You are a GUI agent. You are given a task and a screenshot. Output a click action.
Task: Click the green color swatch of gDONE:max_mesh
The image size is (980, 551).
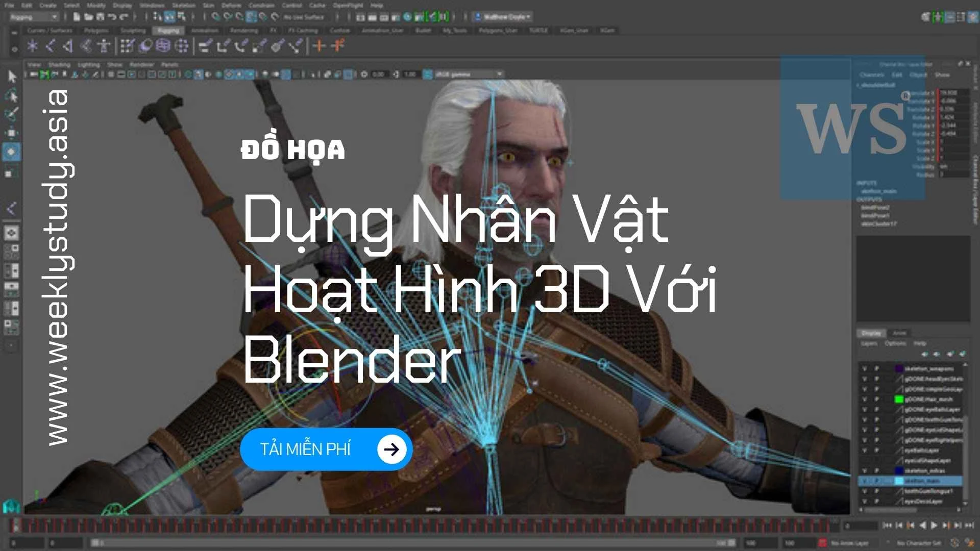tap(899, 399)
